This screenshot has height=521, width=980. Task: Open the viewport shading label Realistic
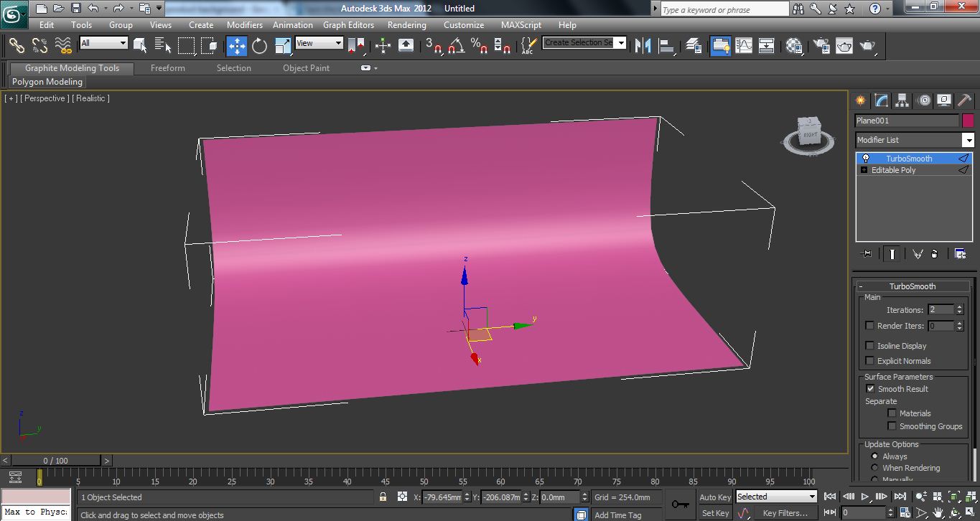click(90, 98)
